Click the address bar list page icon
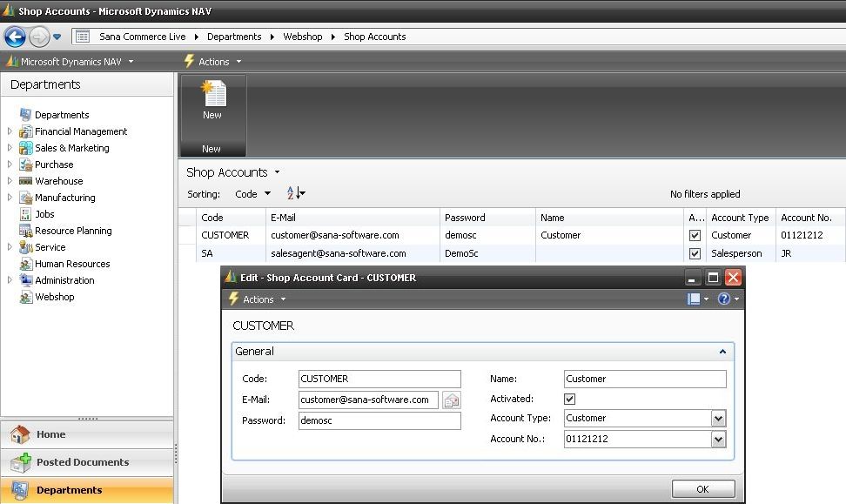This screenshot has height=504, width=846. pyautogui.click(x=83, y=37)
